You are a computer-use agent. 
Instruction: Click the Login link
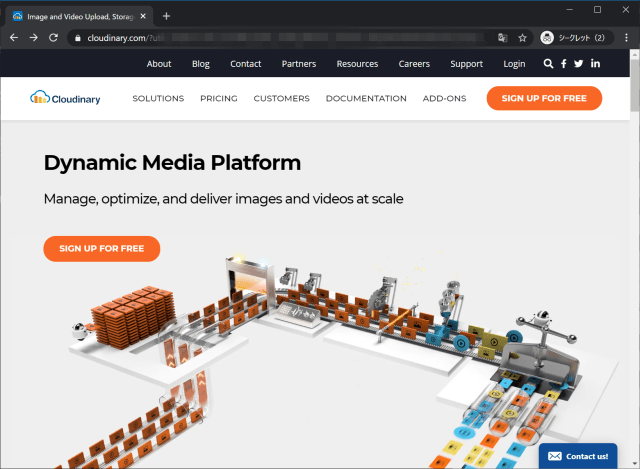[514, 64]
